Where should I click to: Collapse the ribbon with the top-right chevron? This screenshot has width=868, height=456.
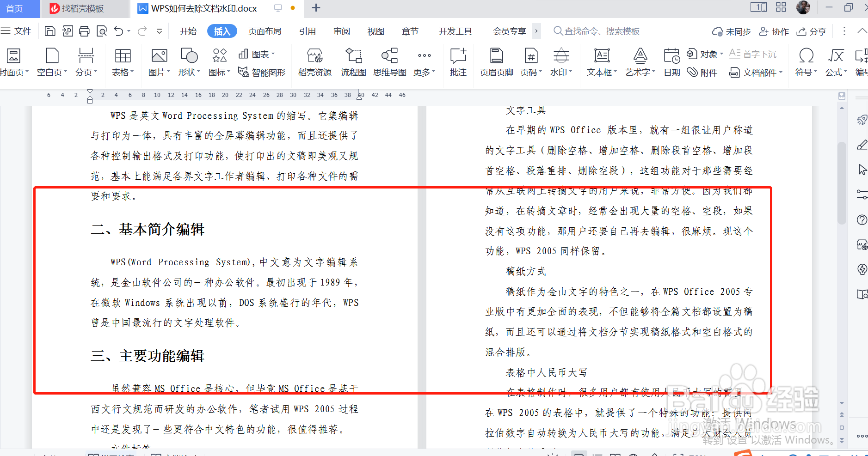pos(862,31)
